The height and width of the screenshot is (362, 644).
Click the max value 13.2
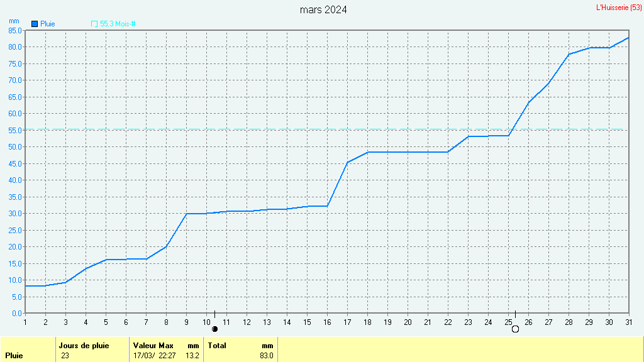click(x=192, y=356)
